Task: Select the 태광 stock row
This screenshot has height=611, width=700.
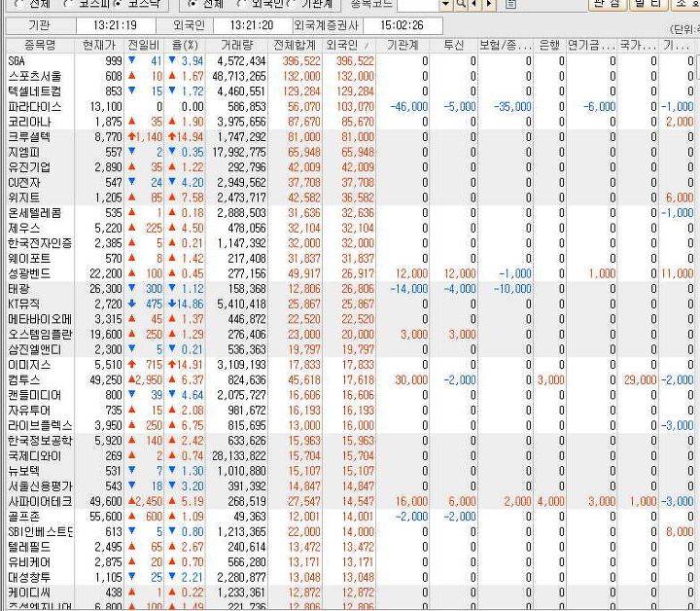Action: coord(350,289)
